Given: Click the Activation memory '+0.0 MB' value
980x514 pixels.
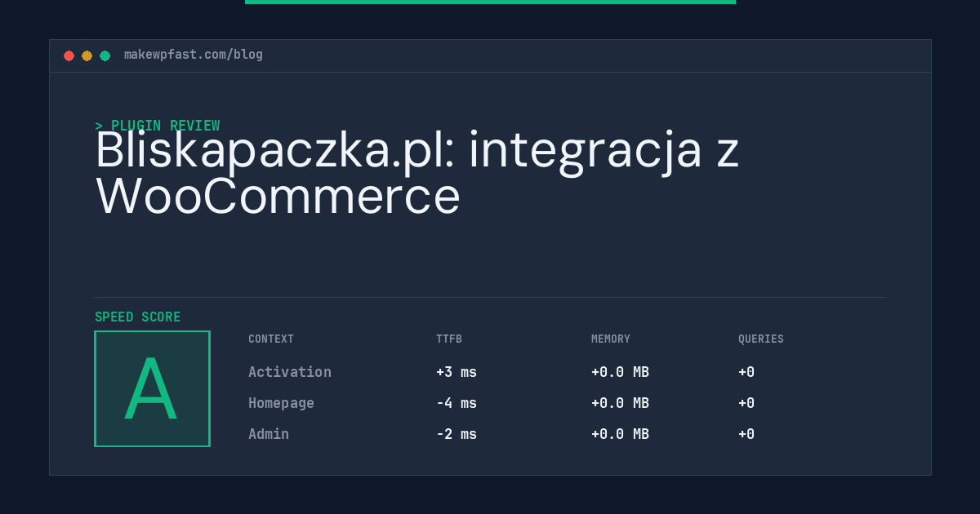Looking at the screenshot, I should [620, 372].
